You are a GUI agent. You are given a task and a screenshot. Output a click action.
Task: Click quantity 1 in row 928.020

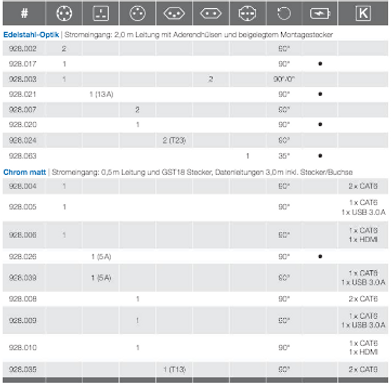click(x=138, y=125)
